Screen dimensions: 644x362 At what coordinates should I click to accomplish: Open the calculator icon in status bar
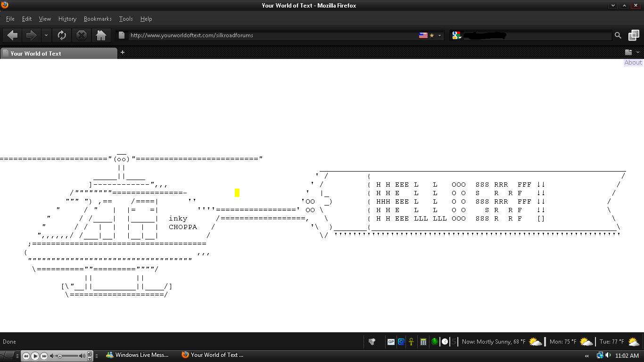423,342
